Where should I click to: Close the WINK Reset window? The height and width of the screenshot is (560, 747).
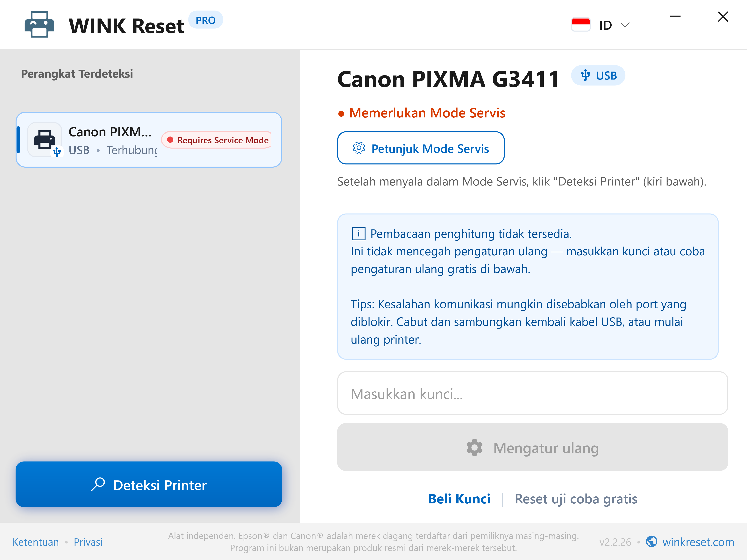point(723,17)
